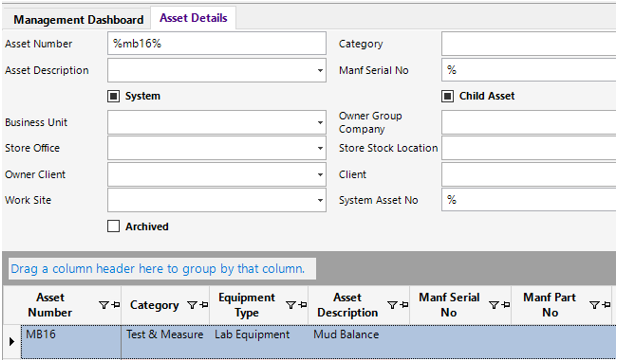Pin the Asset Number column
Viewport: 618px width, 360px height.
click(x=115, y=305)
